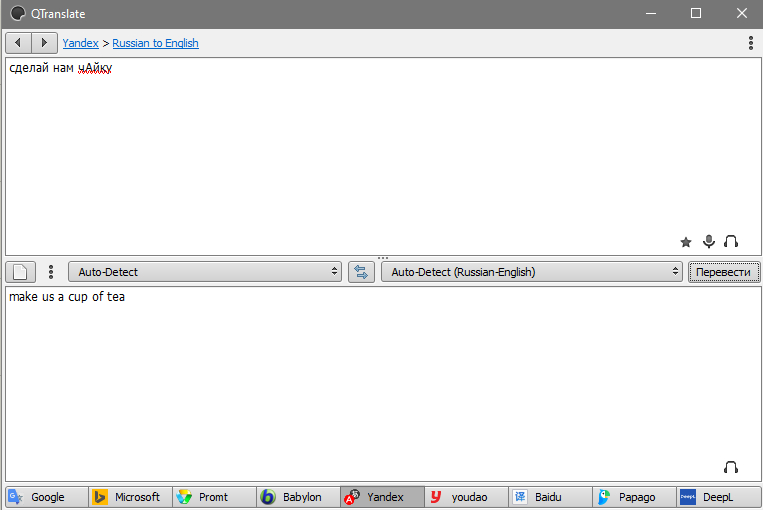This screenshot has height=510, width=763.
Task: Click the back navigation arrow button
Action: pos(19,43)
